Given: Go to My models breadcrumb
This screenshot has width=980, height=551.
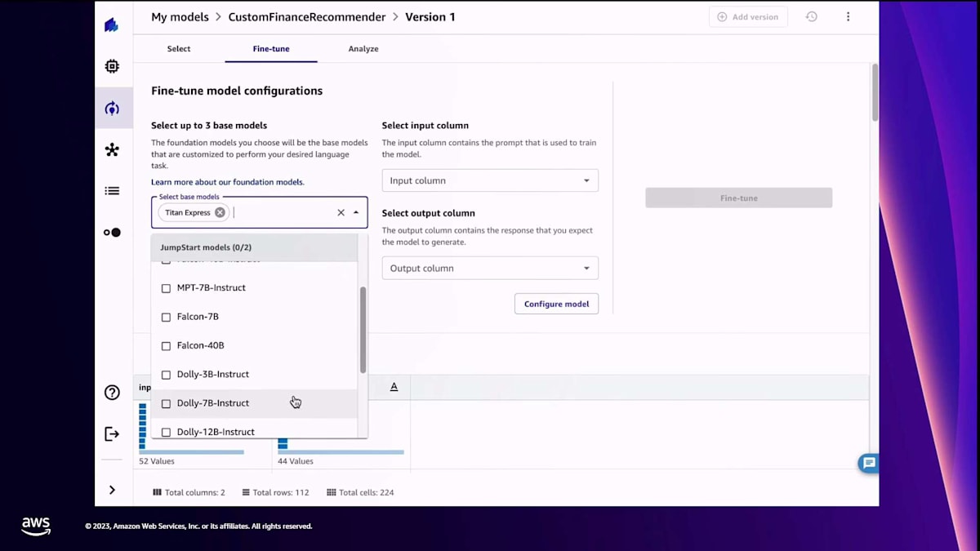Looking at the screenshot, I should pos(180,16).
